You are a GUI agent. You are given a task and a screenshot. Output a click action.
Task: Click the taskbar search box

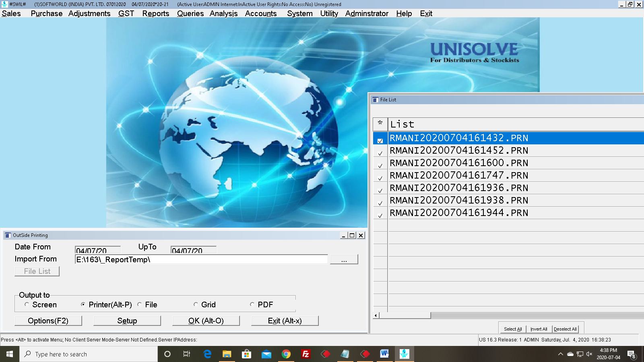point(89,354)
